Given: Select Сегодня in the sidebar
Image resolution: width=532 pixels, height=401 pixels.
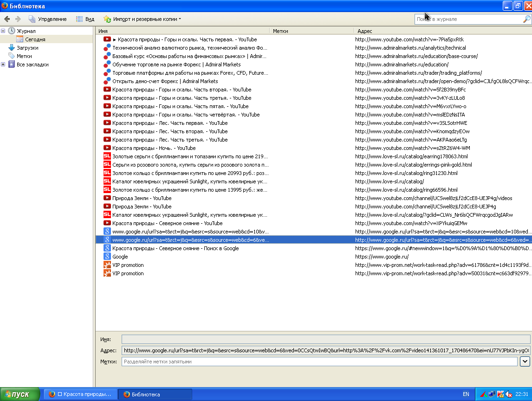Looking at the screenshot, I should (x=35, y=39).
